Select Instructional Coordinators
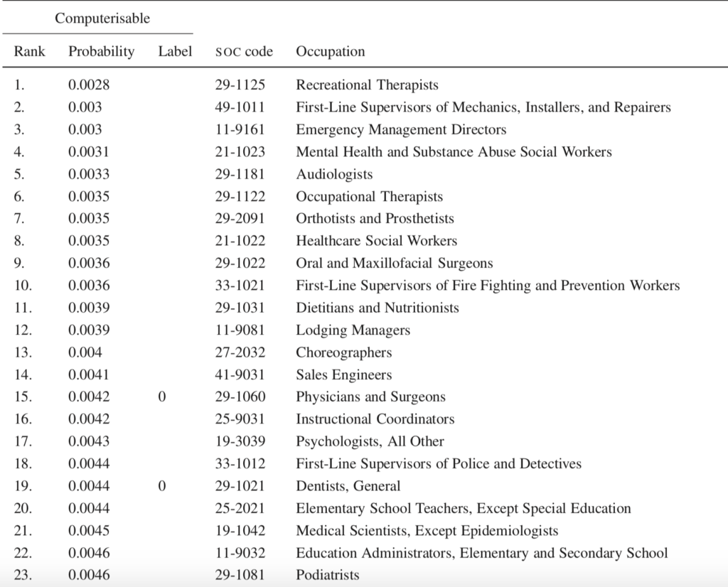Image resolution: width=728 pixels, height=587 pixels. tap(375, 419)
